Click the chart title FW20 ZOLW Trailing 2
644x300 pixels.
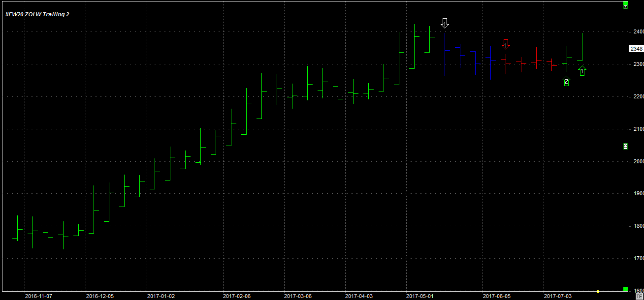(x=37, y=15)
